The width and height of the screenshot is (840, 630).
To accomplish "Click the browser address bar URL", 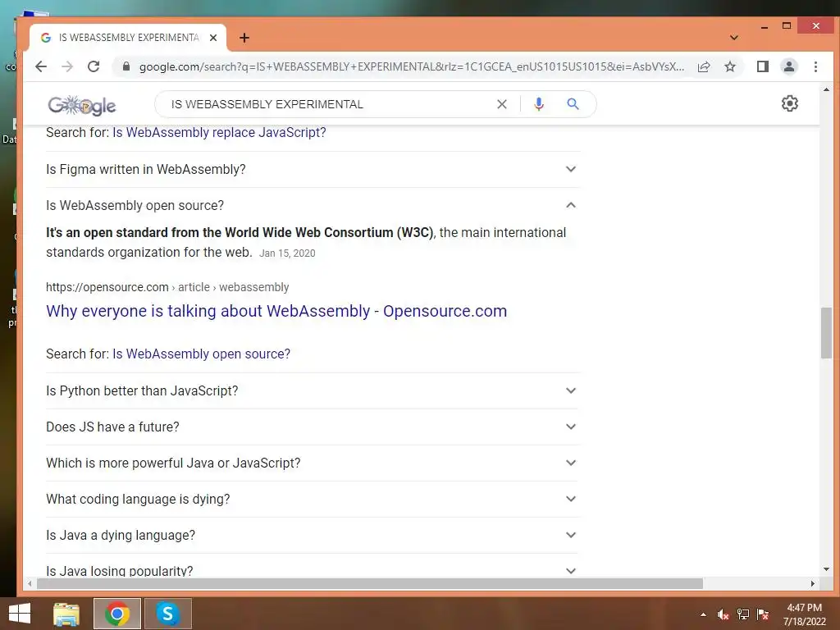I will click(412, 66).
